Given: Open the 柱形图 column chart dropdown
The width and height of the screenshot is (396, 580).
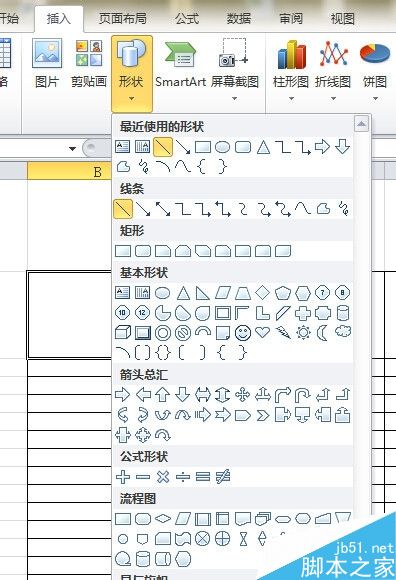Looking at the screenshot, I should [291, 70].
